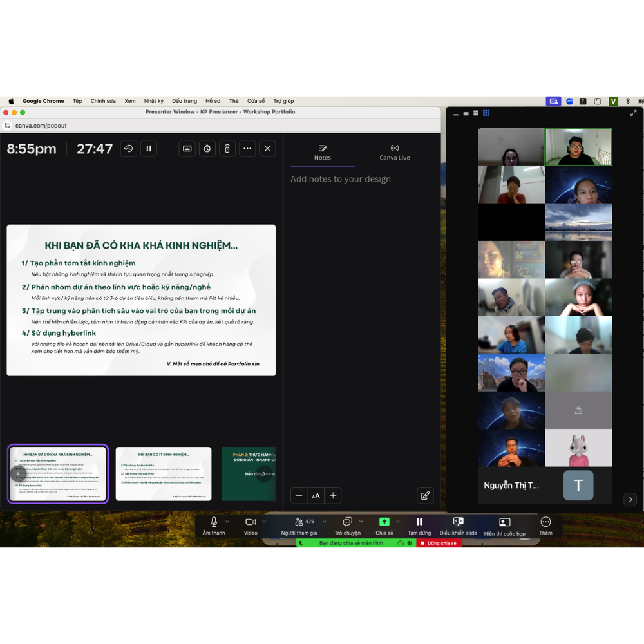This screenshot has width=644, height=644.
Task: Expand the audio options arrow
Action: pos(227,522)
